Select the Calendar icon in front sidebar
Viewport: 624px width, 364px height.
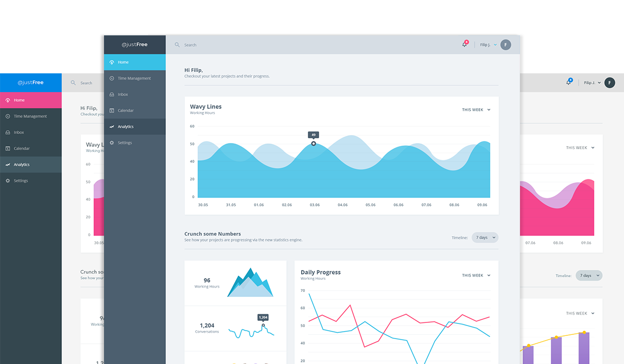(x=112, y=111)
